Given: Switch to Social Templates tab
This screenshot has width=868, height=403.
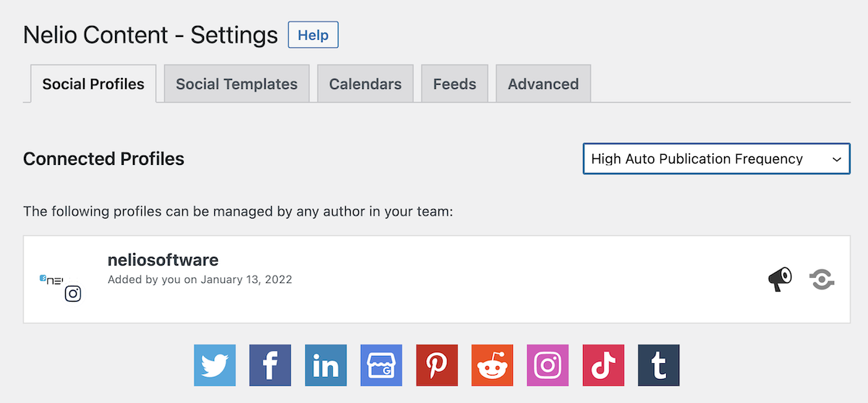Looking at the screenshot, I should coord(237,84).
